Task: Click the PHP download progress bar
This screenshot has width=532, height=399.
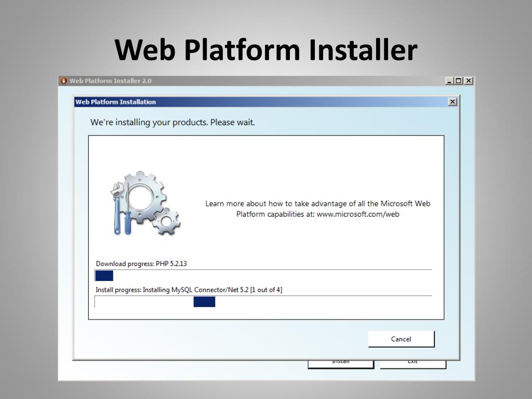Action: [263, 276]
